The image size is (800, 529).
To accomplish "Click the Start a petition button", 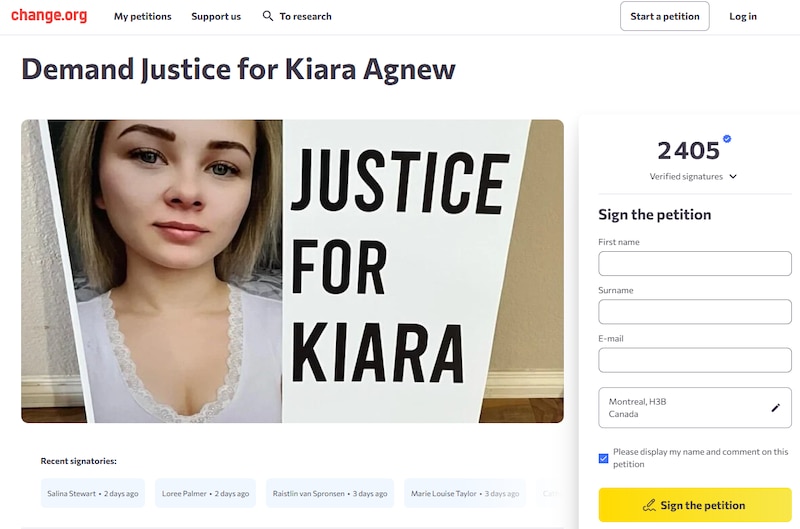I will tap(665, 16).
